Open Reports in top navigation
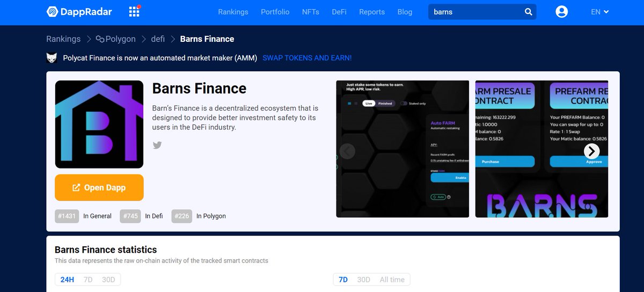 (x=372, y=12)
